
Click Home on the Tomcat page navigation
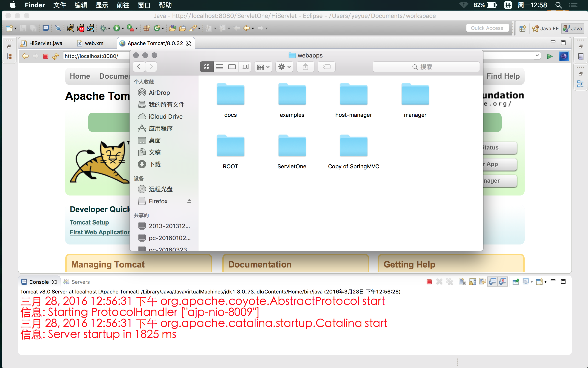point(80,76)
